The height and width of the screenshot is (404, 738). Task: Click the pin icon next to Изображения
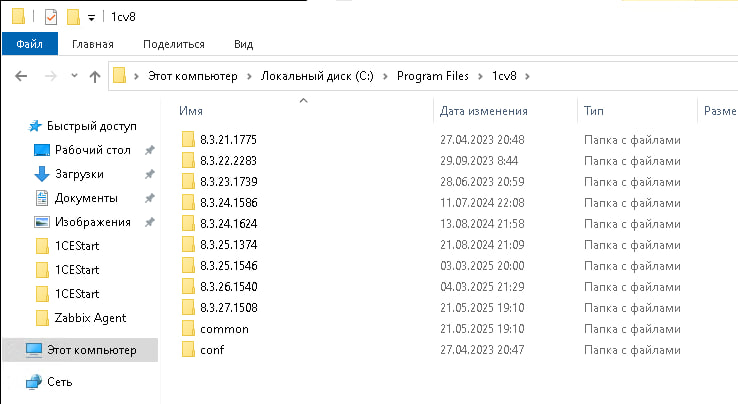coord(150,222)
